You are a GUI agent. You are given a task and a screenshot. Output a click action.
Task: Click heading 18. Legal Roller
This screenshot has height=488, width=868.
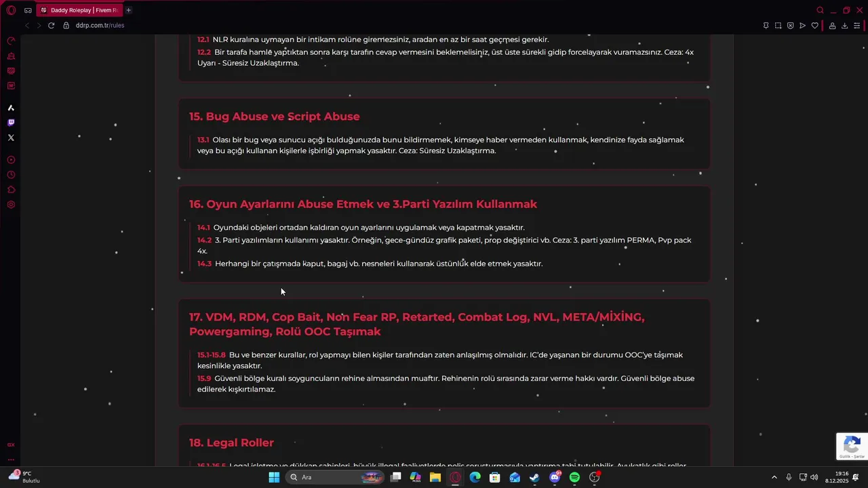[231, 443]
